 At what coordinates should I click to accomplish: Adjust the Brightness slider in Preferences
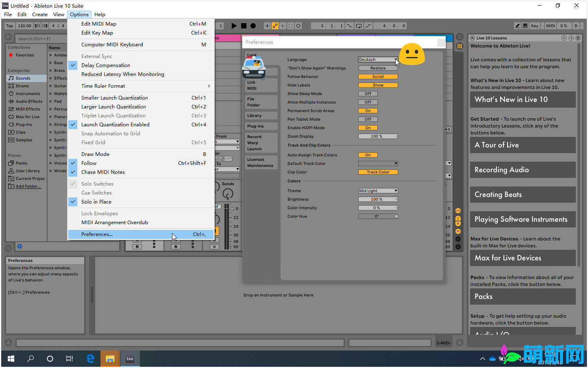coord(378,199)
